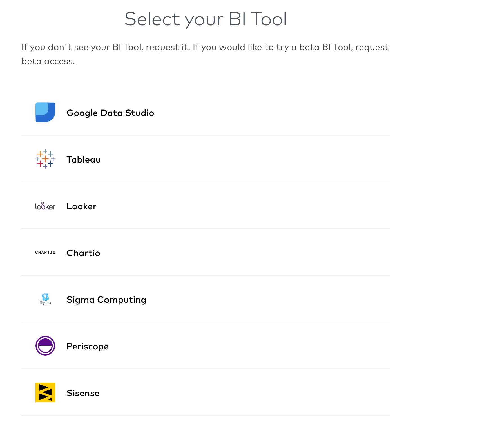Pick the Looker option text
Image resolution: width=504 pixels, height=436 pixels.
pos(82,206)
